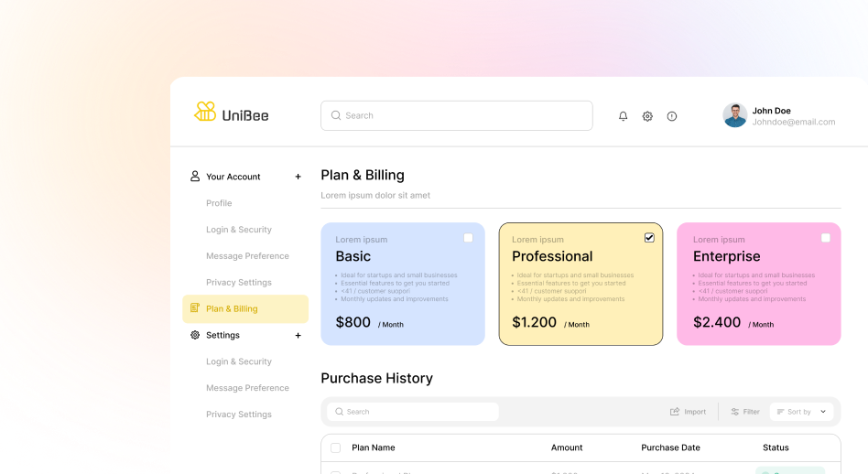Open Privacy Settings under Settings

coord(239,415)
